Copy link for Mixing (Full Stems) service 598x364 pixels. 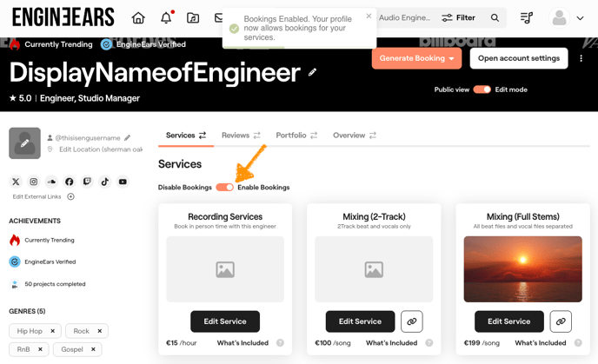click(561, 321)
